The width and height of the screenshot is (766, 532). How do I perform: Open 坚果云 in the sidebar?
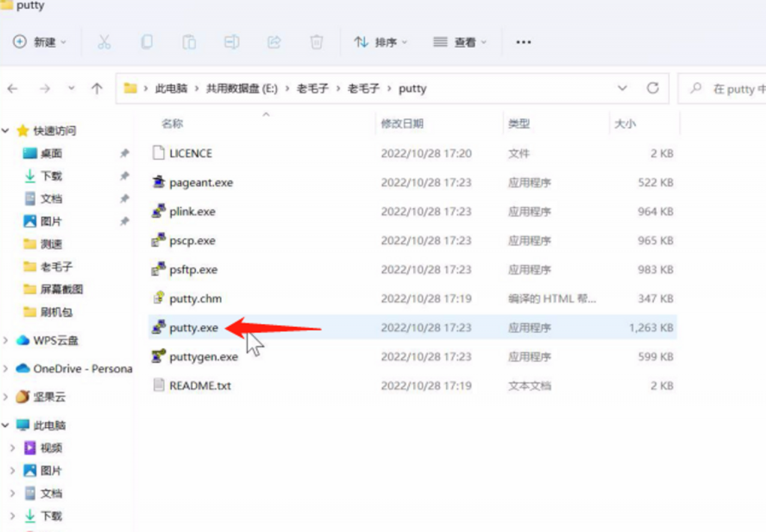(49, 397)
